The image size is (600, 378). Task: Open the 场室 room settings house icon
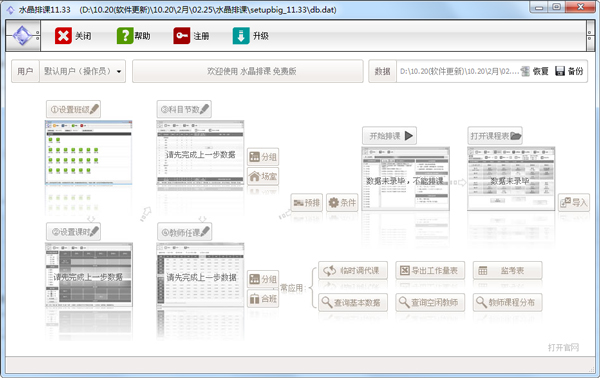coord(263,176)
